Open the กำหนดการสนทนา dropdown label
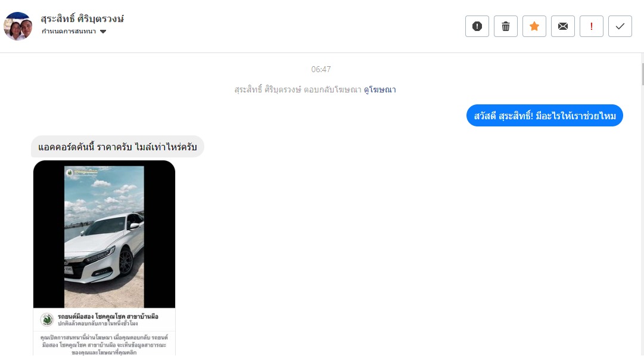Screen dimensions: 644x356 pos(69,31)
